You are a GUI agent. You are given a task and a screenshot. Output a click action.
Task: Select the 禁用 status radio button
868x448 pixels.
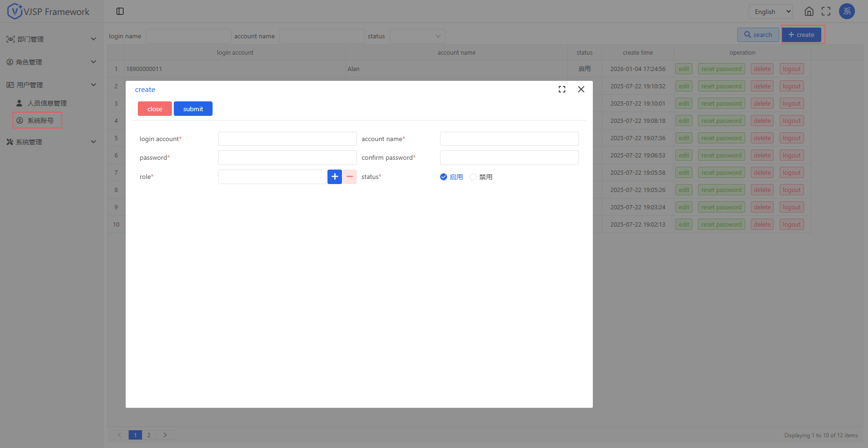pos(473,177)
